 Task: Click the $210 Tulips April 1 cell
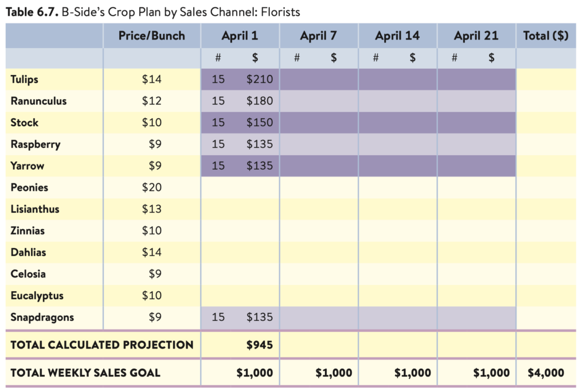click(x=260, y=79)
